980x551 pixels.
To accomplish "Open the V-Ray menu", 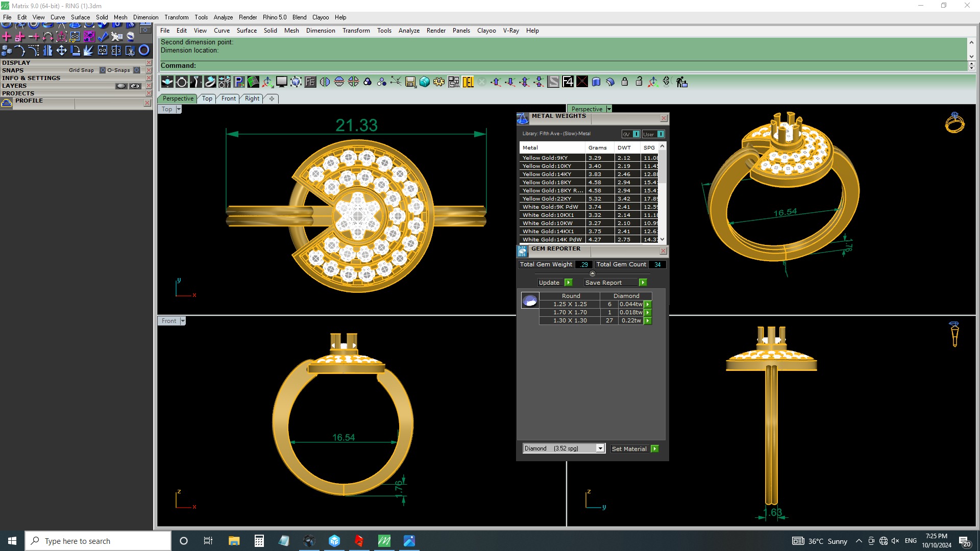I will (511, 31).
